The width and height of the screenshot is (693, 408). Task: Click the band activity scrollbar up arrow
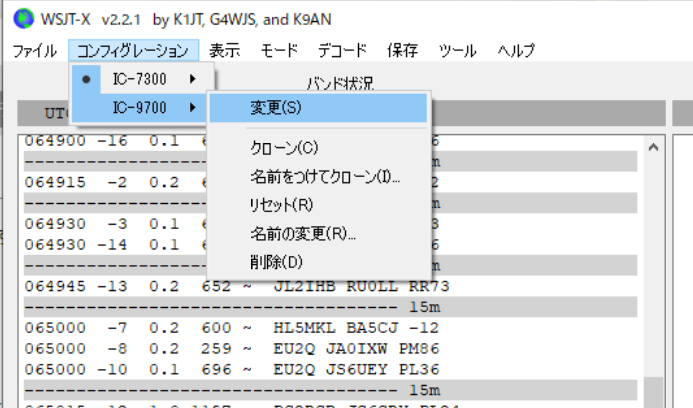point(654,147)
